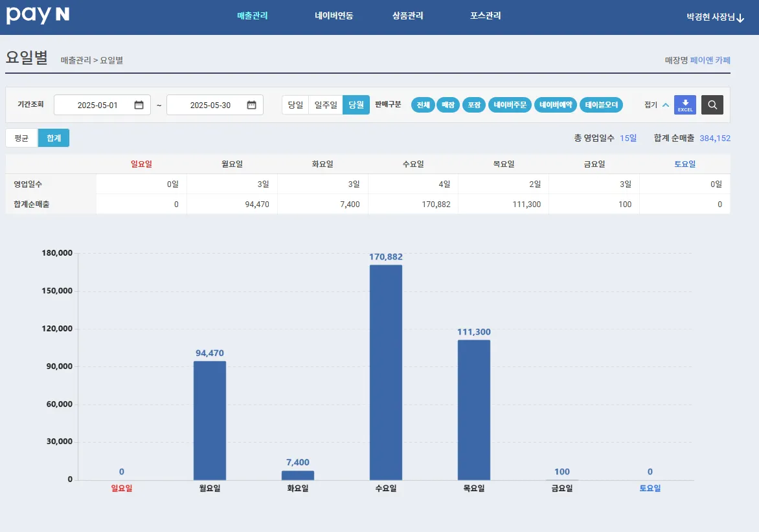The height and width of the screenshot is (532, 759).
Task: Click 월요일 column header
Action: click(232, 164)
